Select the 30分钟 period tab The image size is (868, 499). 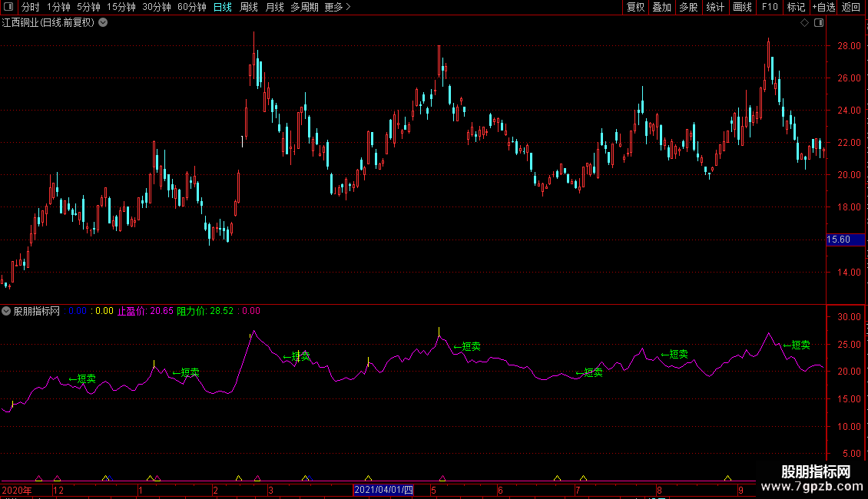pos(156,7)
